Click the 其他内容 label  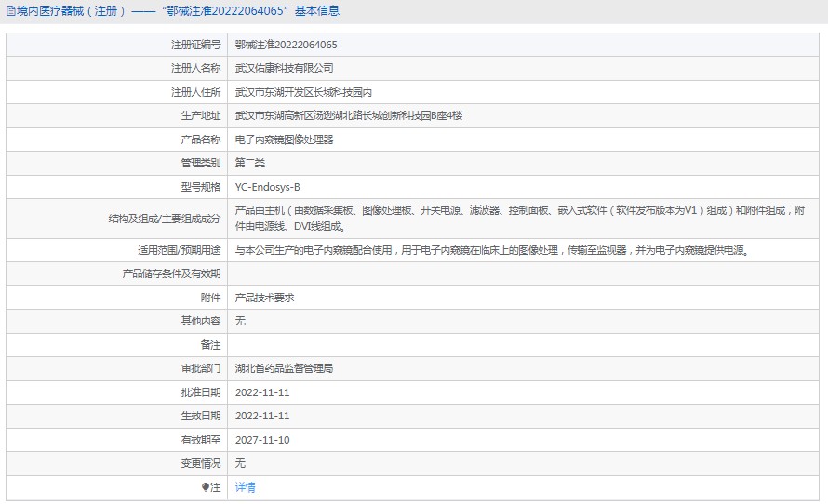pos(201,321)
